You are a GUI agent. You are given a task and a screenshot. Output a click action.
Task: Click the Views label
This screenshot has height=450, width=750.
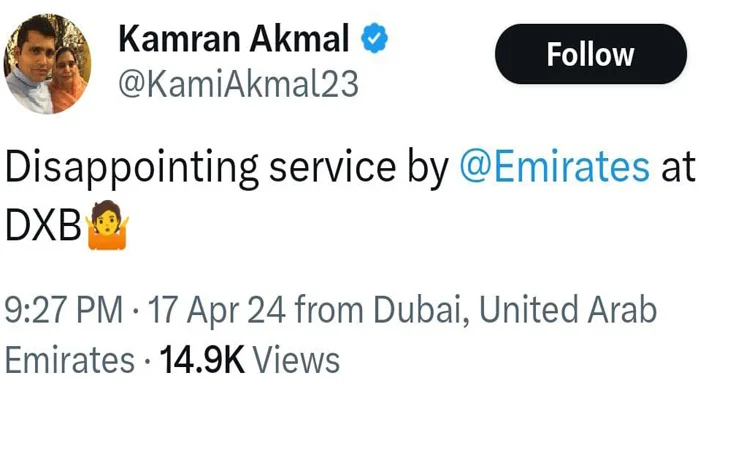point(296,360)
